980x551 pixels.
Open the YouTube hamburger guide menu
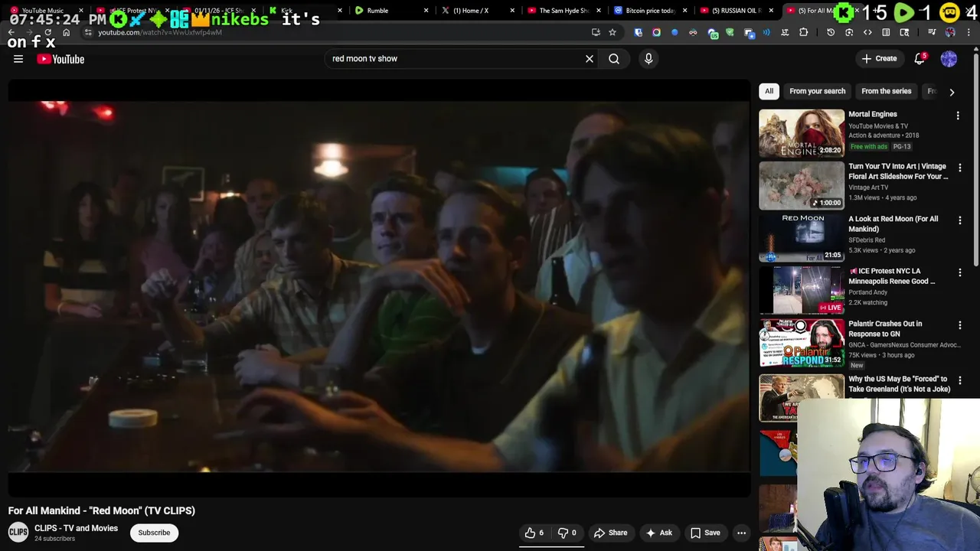coord(18,59)
